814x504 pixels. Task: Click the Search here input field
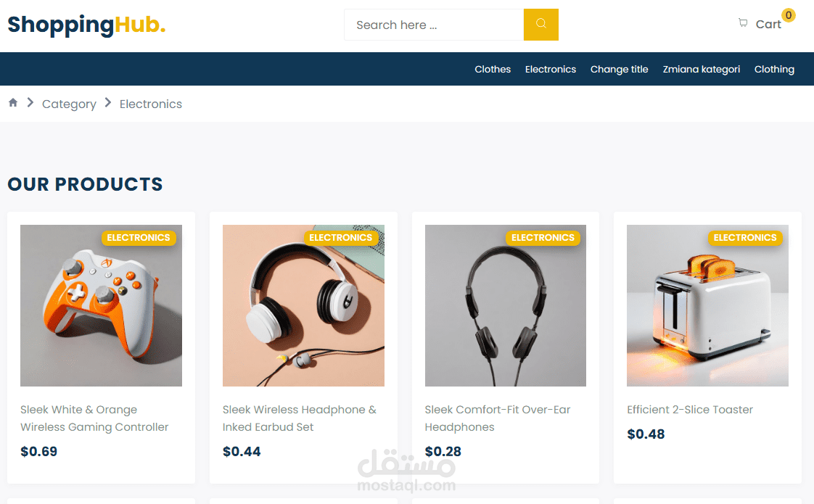tap(434, 25)
